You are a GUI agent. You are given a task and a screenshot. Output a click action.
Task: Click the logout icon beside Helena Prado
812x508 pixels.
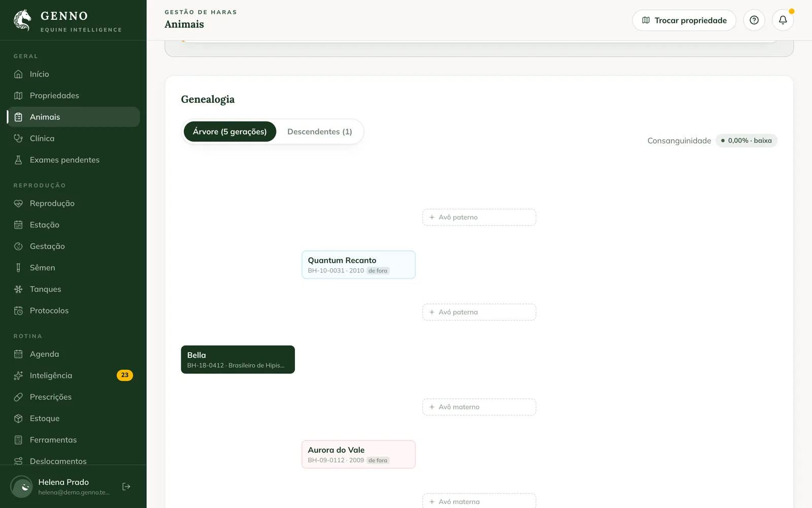click(126, 487)
